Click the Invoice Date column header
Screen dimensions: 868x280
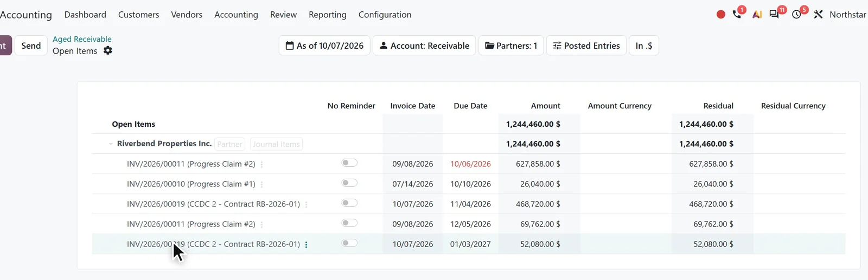pyautogui.click(x=413, y=106)
